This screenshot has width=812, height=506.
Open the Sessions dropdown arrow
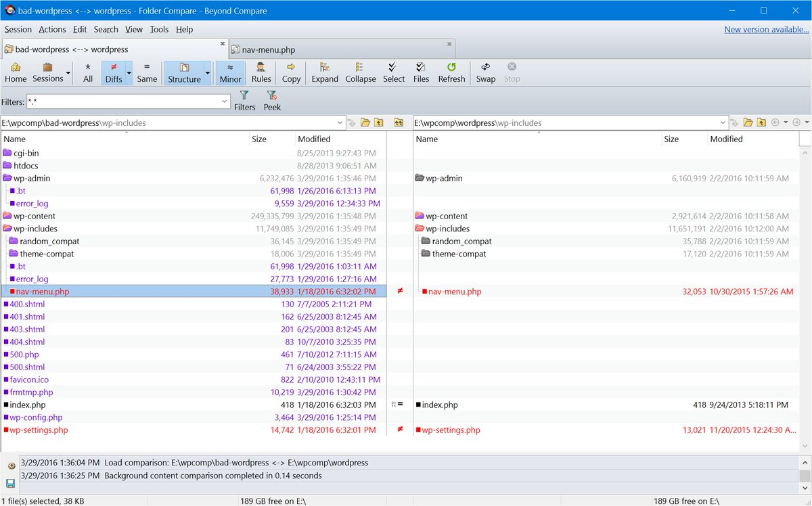click(x=68, y=73)
